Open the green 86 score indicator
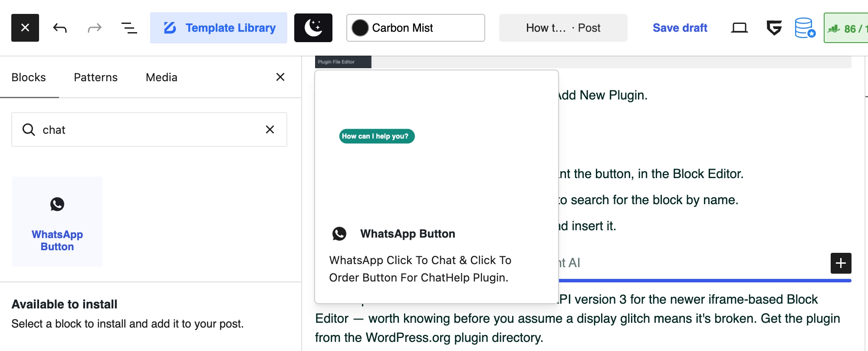This screenshot has height=351, width=868. pos(846,28)
